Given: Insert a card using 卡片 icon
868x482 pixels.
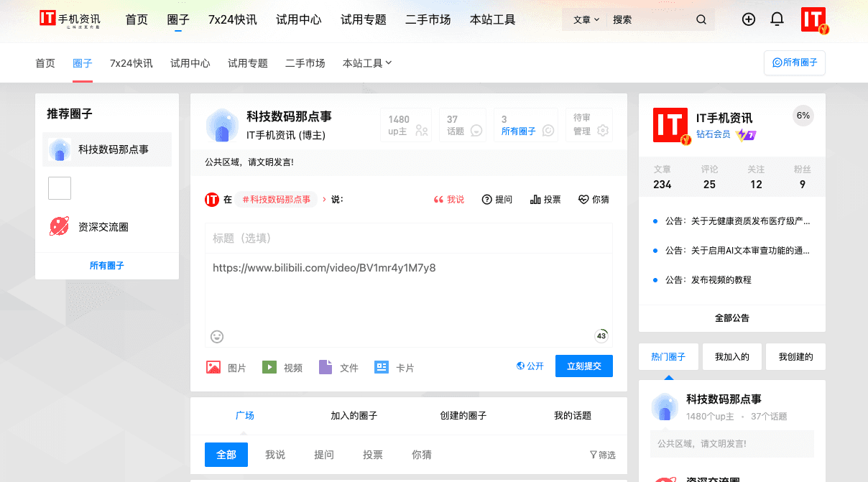Looking at the screenshot, I should tap(382, 367).
